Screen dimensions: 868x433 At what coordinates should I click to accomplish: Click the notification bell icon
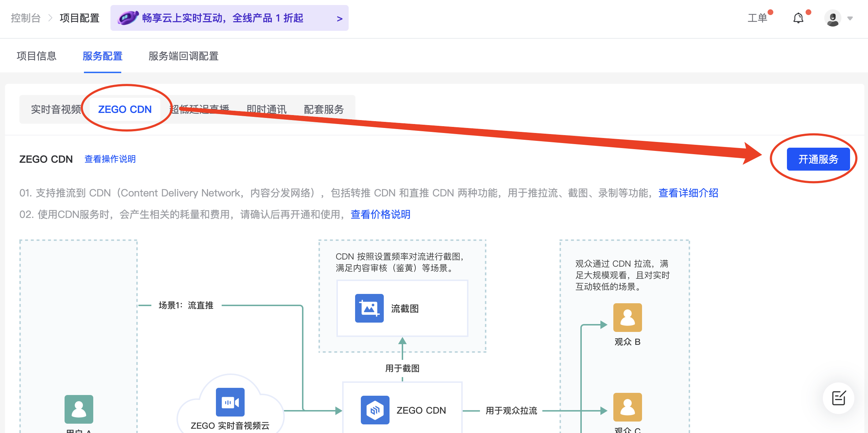(x=798, y=18)
